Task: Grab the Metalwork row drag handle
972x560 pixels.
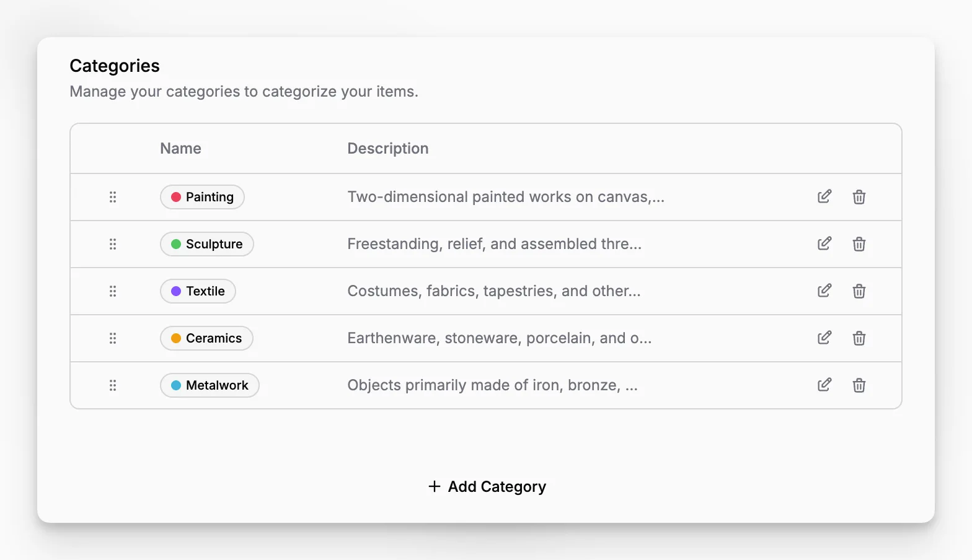Action: coord(113,385)
